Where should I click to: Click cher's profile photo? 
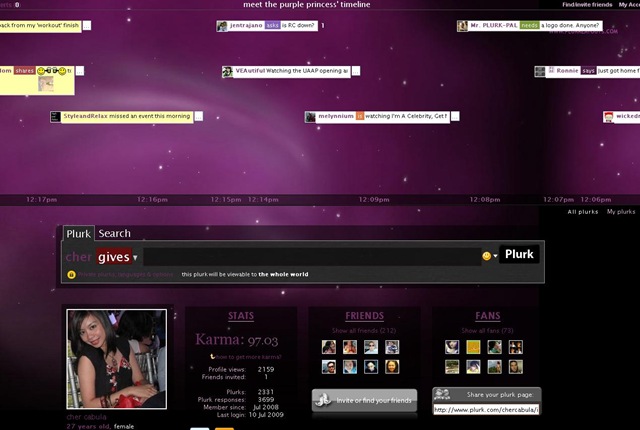coord(117,359)
